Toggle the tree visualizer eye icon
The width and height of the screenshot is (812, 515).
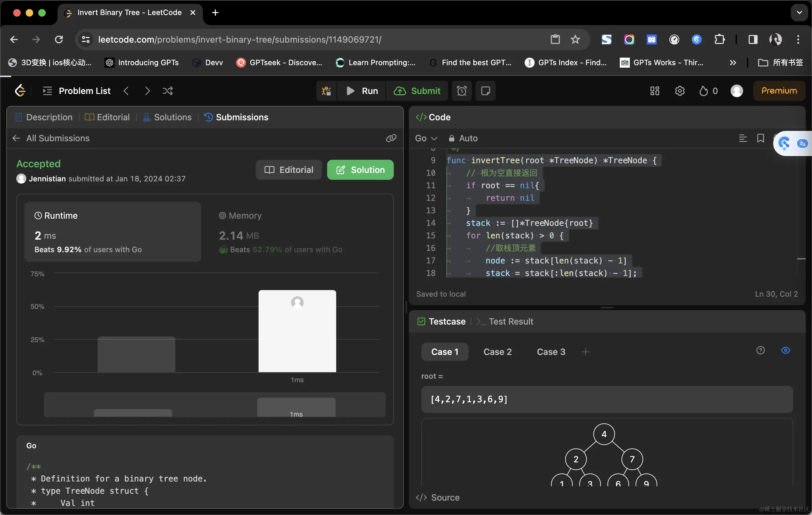[x=785, y=350]
